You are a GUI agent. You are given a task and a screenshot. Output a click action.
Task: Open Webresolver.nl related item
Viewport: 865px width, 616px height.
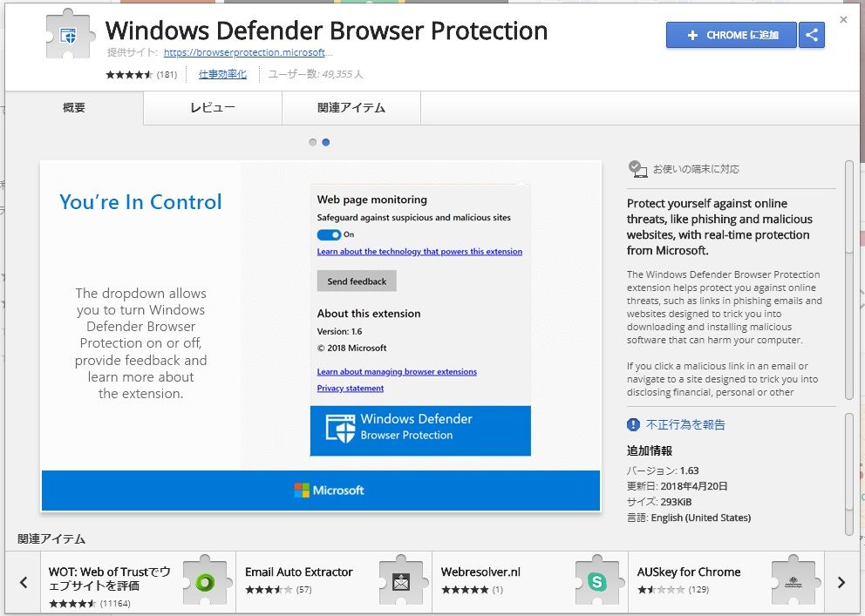(530, 582)
